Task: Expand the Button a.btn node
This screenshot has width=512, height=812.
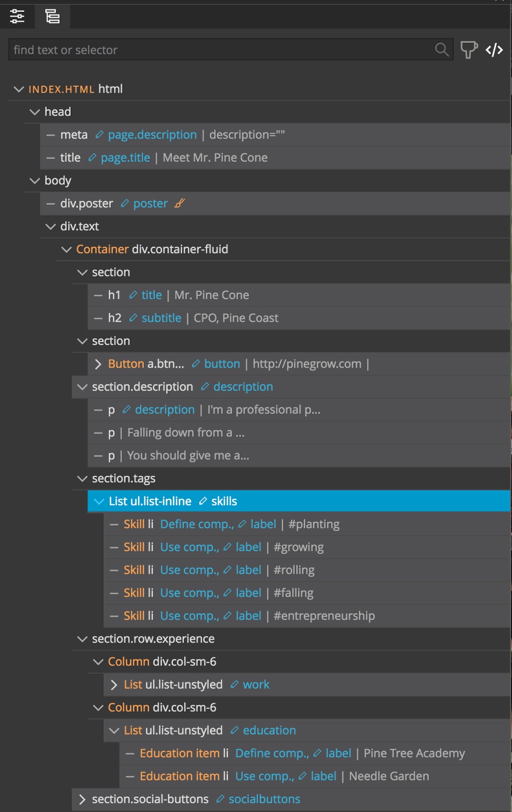Action: pos(98,364)
